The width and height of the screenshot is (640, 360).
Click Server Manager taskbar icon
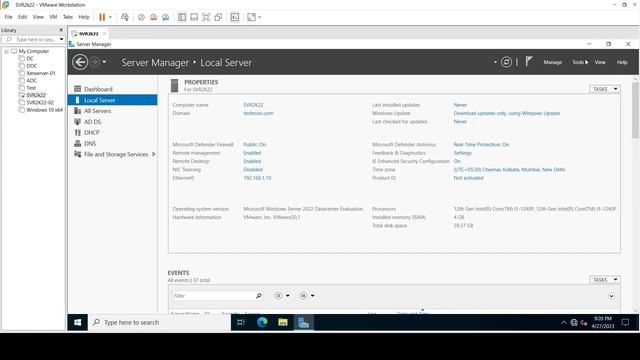tap(304, 322)
